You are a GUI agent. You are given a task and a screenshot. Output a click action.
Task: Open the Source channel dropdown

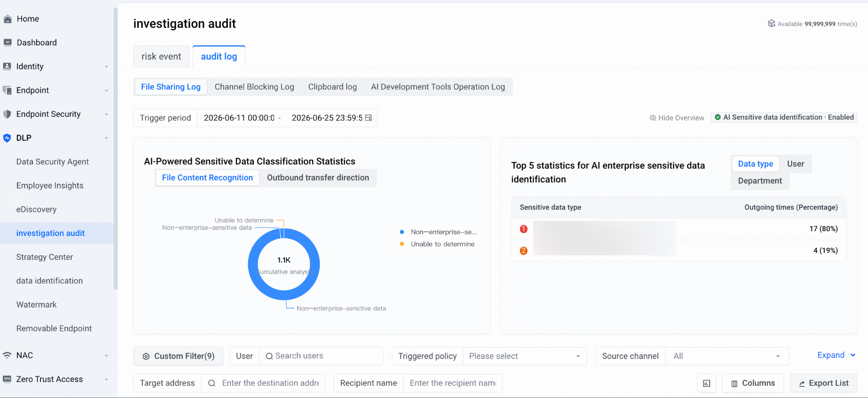click(x=727, y=356)
